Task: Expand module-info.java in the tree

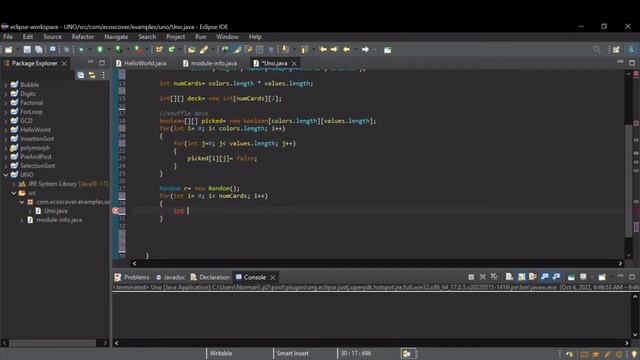Action: point(22,220)
